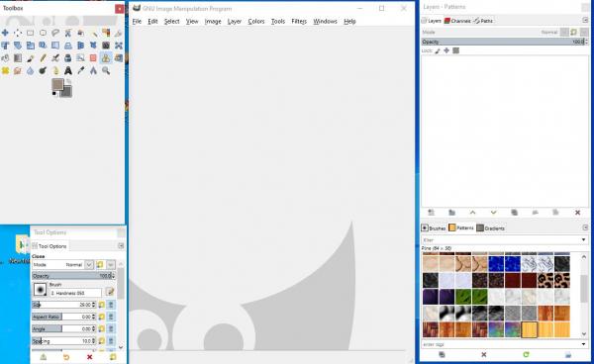Expand the patterns filter dropdown

[583, 240]
